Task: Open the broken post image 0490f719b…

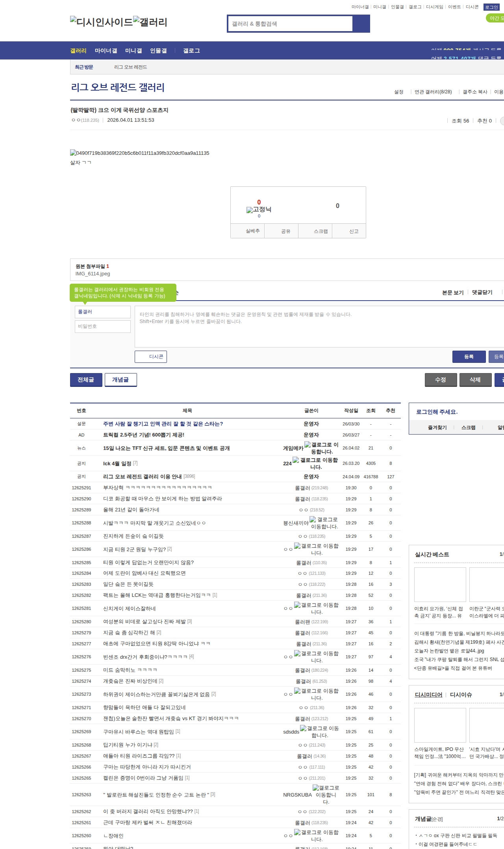Action: 139,153
